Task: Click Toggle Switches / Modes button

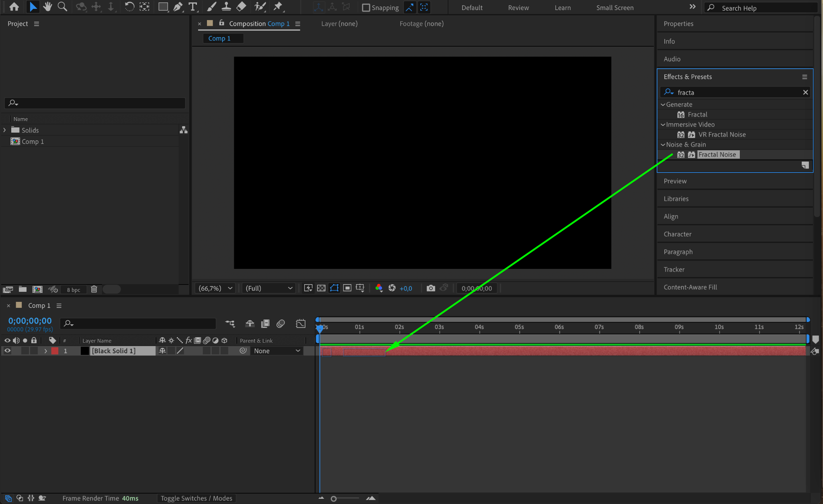Action: tap(196, 498)
